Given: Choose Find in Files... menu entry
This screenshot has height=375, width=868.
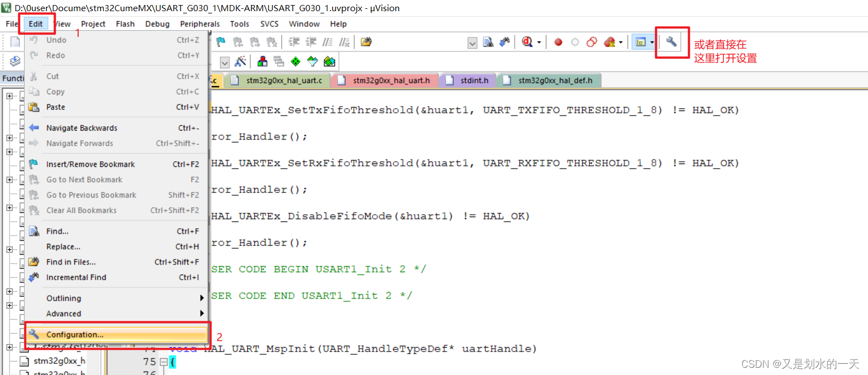Looking at the screenshot, I should coord(117,262).
